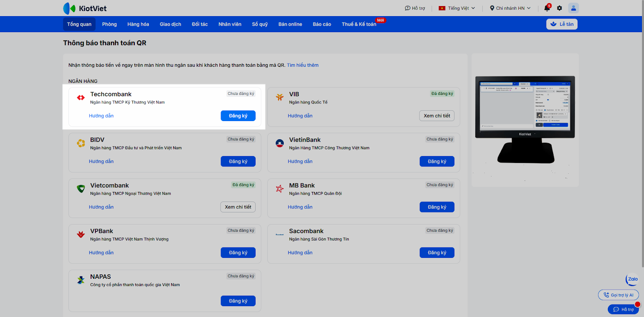Viewport: 644px width, 317px height.
Task: Select the Thông báo thanh toán QR heading
Action: tap(105, 43)
